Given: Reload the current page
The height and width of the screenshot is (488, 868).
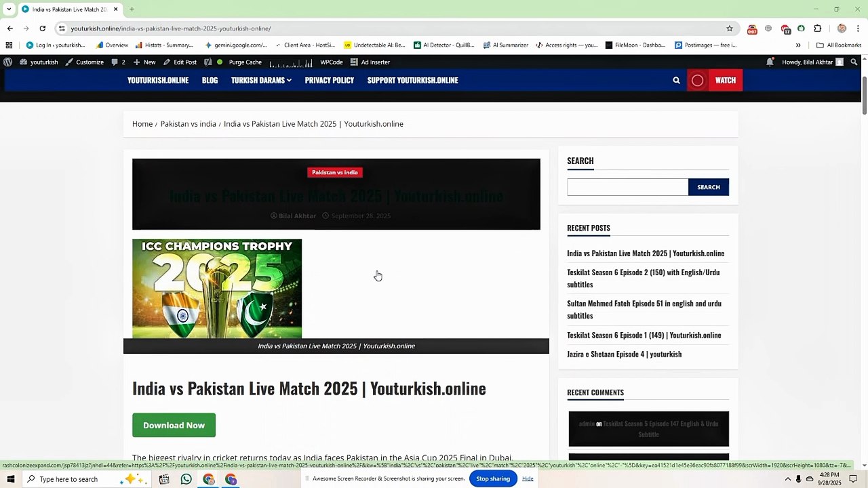Looking at the screenshot, I should (42, 28).
